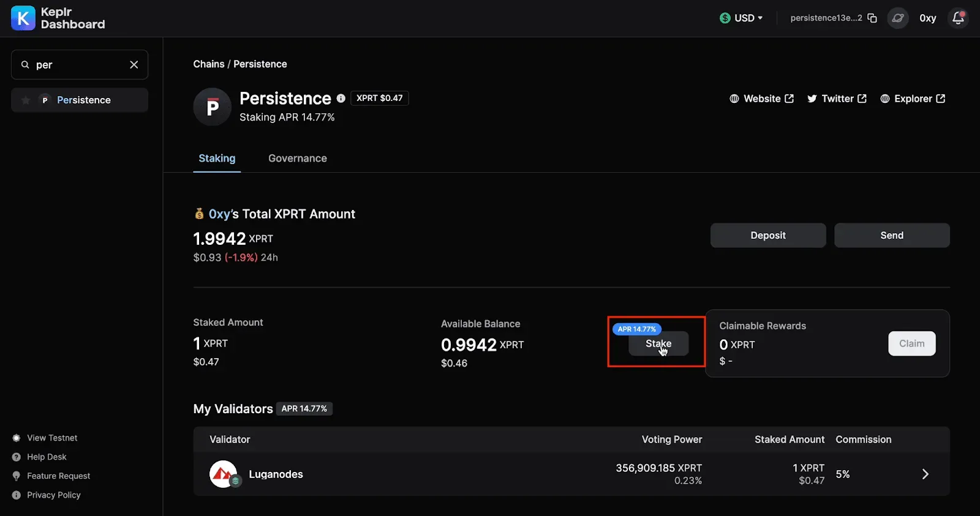Image resolution: width=980 pixels, height=516 pixels.
Task: Click the globe icon next to Explorer
Action: 885,99
